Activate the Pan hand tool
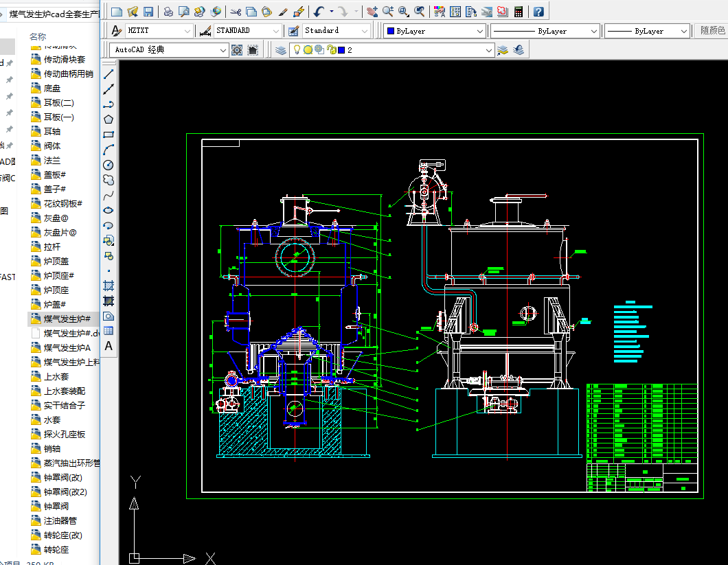This screenshot has width=728, height=565. pyautogui.click(x=372, y=12)
